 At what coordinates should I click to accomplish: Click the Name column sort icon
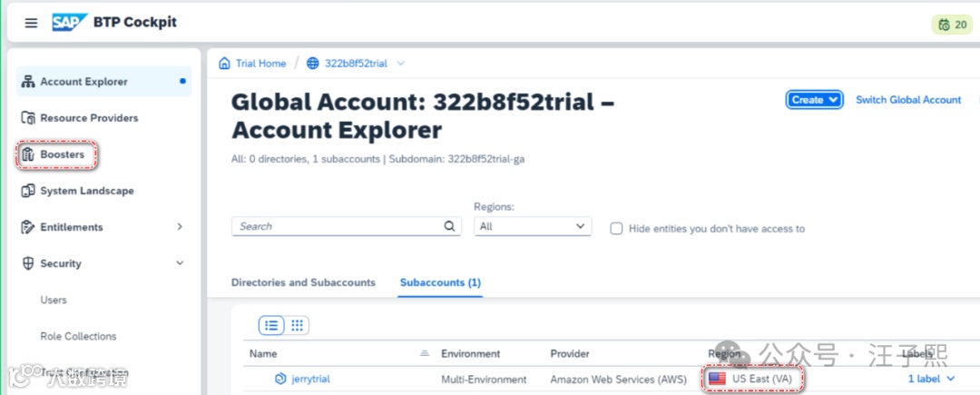coord(425,354)
